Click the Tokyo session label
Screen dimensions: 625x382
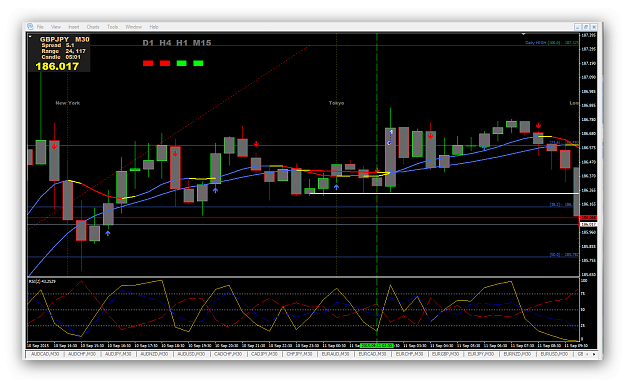pos(336,103)
